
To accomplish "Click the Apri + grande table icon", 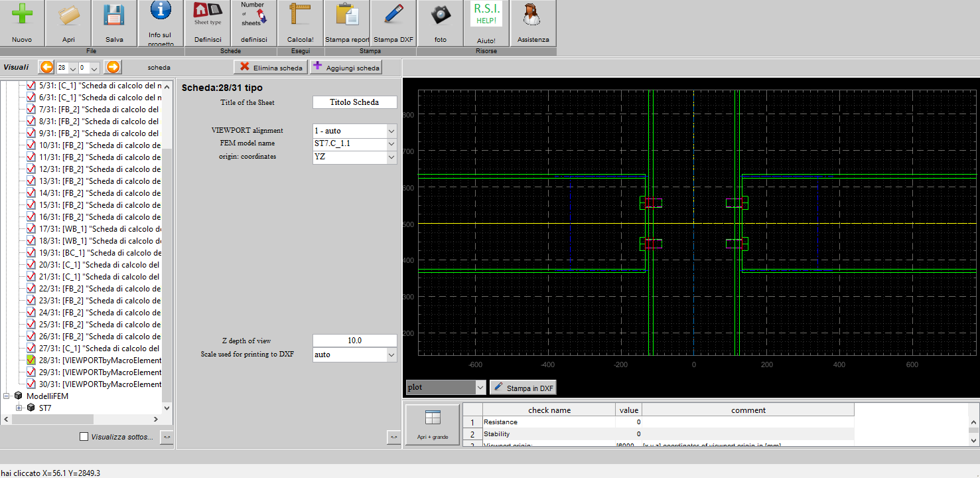I will pyautogui.click(x=433, y=417).
